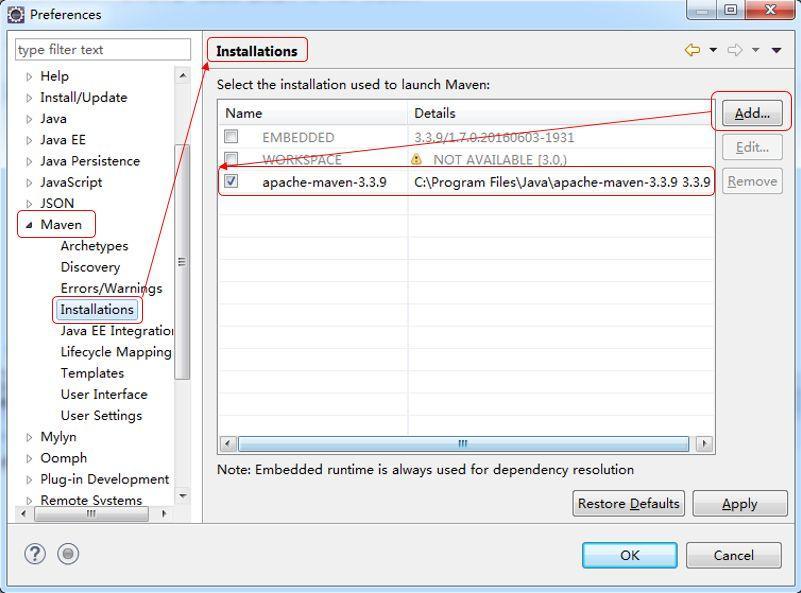
Task: Open the Back history dropdown arrow
Action: (x=713, y=50)
